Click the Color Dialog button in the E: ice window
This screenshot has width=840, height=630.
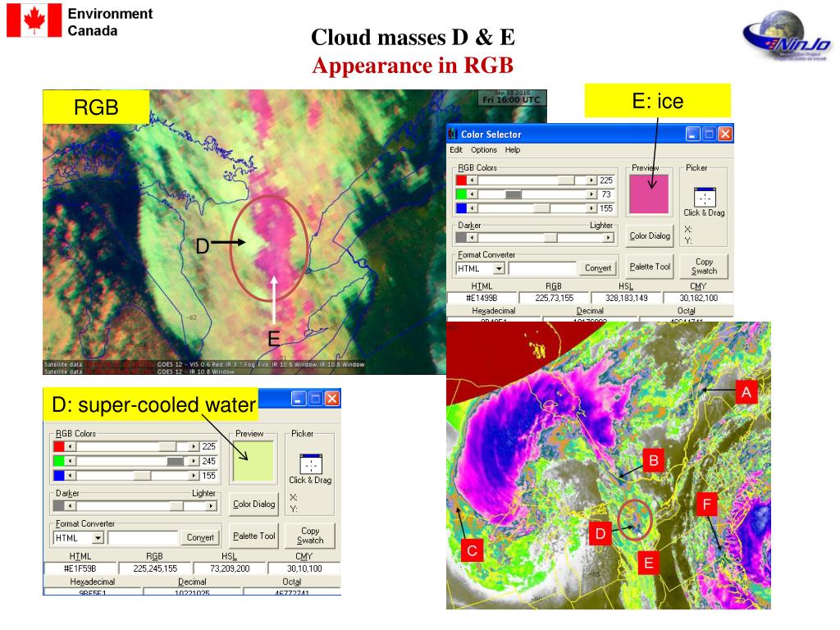(650, 235)
